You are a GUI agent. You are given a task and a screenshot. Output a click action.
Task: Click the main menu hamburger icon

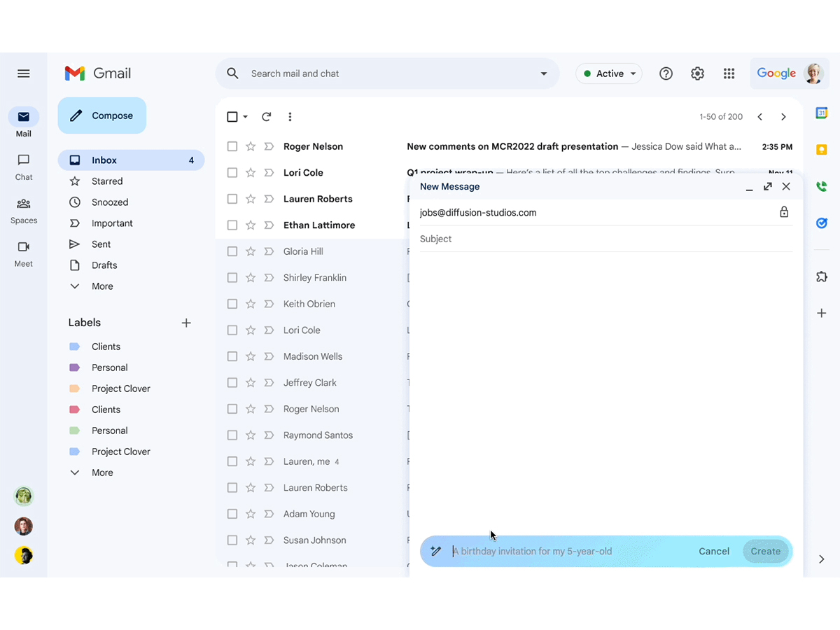click(24, 73)
